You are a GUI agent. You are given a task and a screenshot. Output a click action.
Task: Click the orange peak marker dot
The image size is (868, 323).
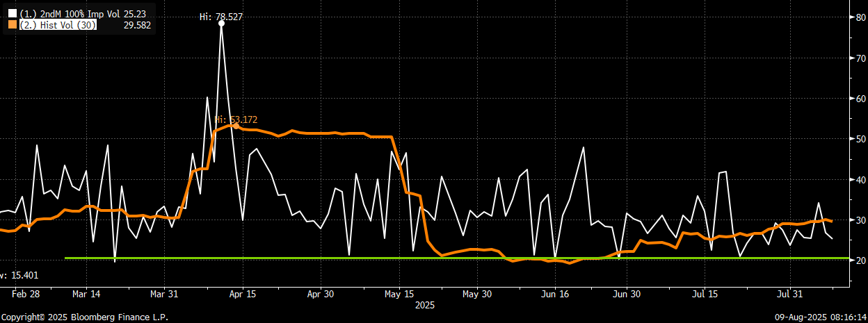point(235,126)
